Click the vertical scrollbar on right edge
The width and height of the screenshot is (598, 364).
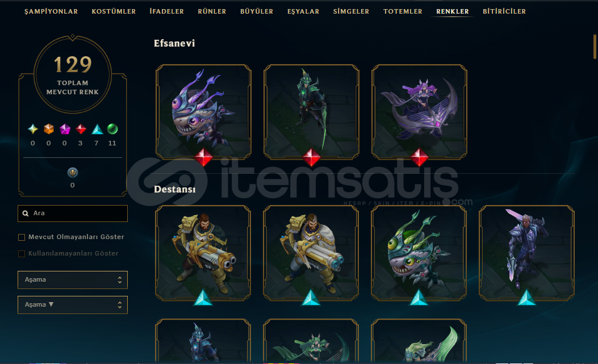(595, 47)
